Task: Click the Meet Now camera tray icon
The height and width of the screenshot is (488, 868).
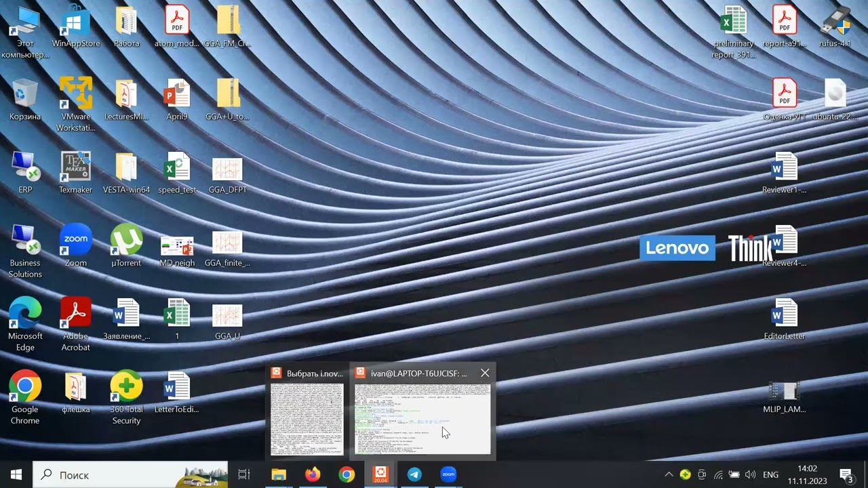Action: tap(702, 474)
